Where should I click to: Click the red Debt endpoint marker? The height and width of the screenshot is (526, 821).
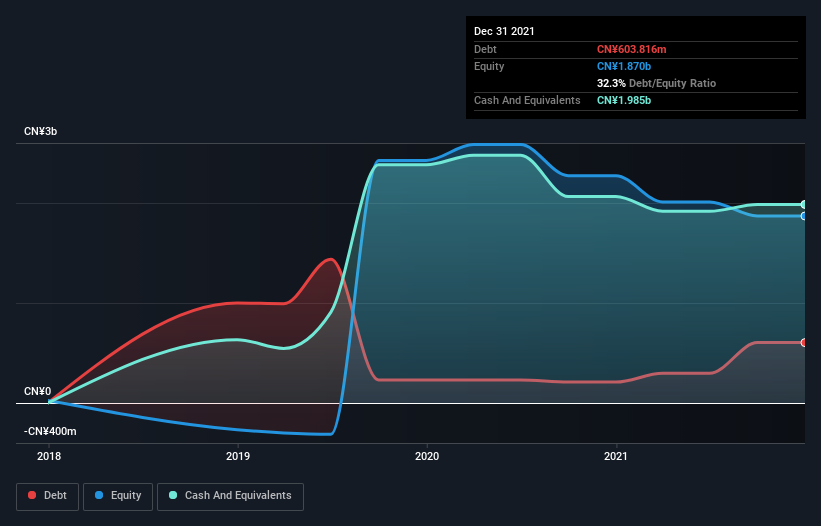[804, 343]
